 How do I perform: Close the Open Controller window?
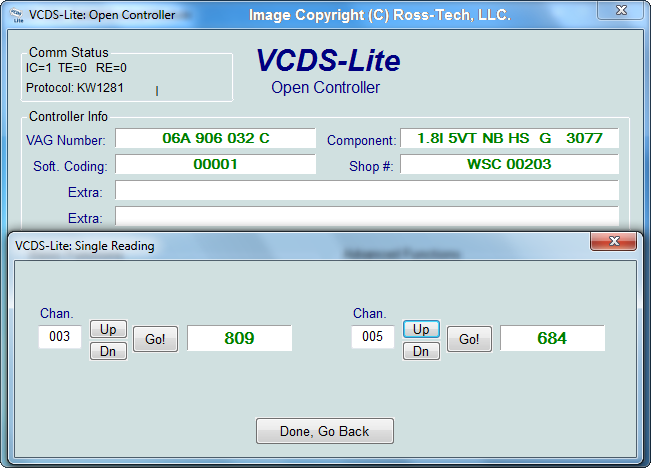tap(621, 10)
